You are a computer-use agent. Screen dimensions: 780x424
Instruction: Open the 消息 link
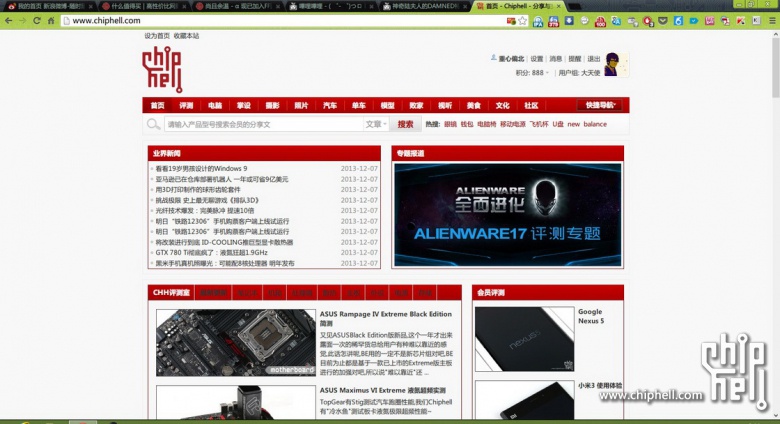coord(556,59)
